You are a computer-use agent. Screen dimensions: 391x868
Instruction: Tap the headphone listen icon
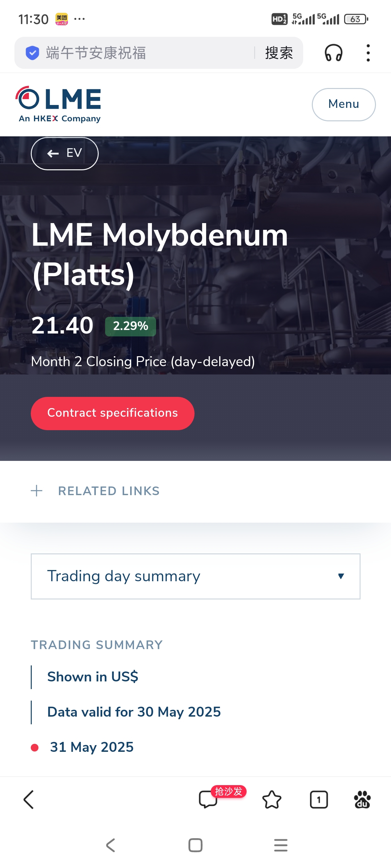[333, 53]
